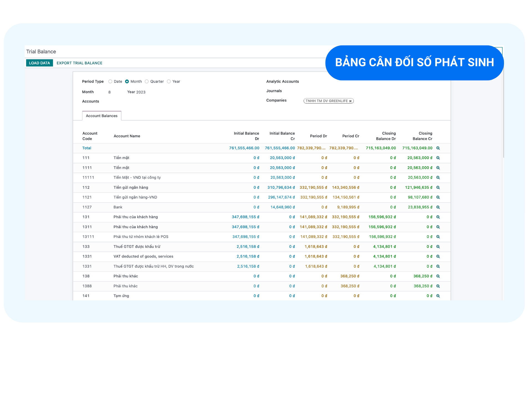The width and height of the screenshot is (532, 399).
Task: Select Month period type radio
Action: click(127, 81)
